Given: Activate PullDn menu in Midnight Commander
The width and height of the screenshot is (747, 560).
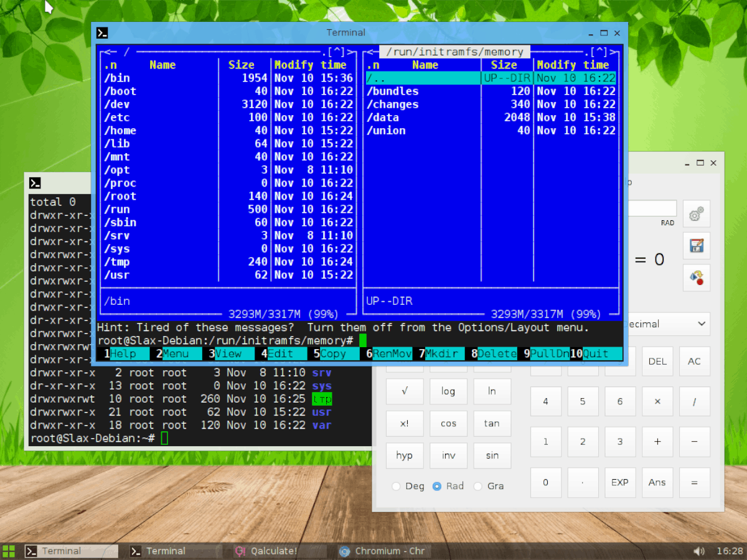Looking at the screenshot, I should pos(552,353).
